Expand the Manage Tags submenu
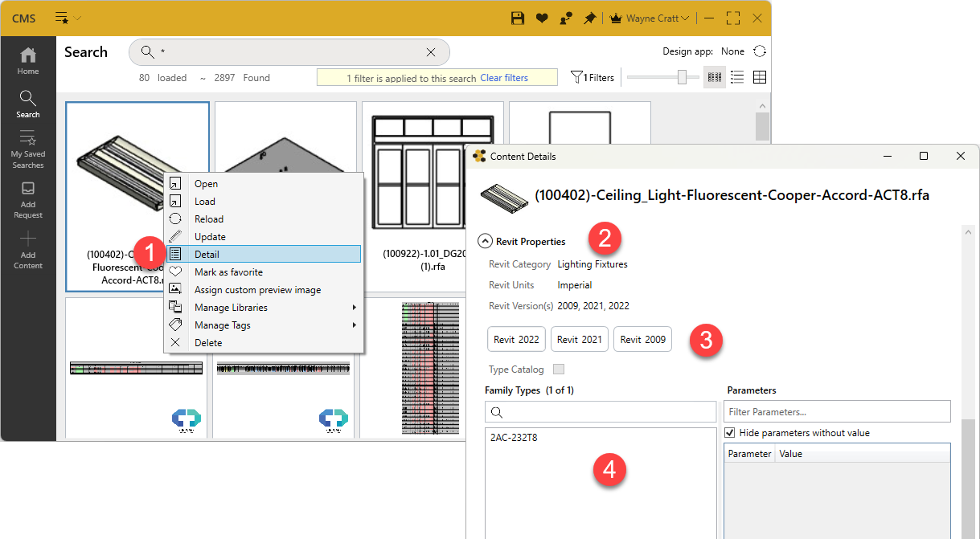 pos(264,325)
